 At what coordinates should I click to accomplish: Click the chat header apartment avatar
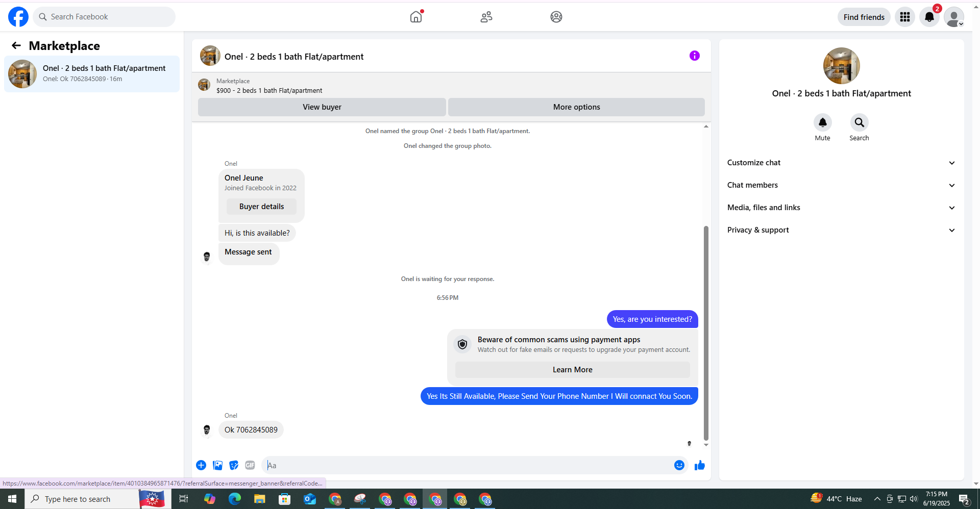click(210, 56)
